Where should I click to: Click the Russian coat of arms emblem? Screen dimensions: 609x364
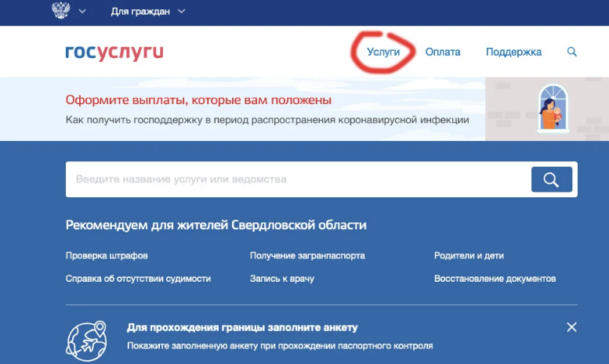pyautogui.click(x=61, y=10)
